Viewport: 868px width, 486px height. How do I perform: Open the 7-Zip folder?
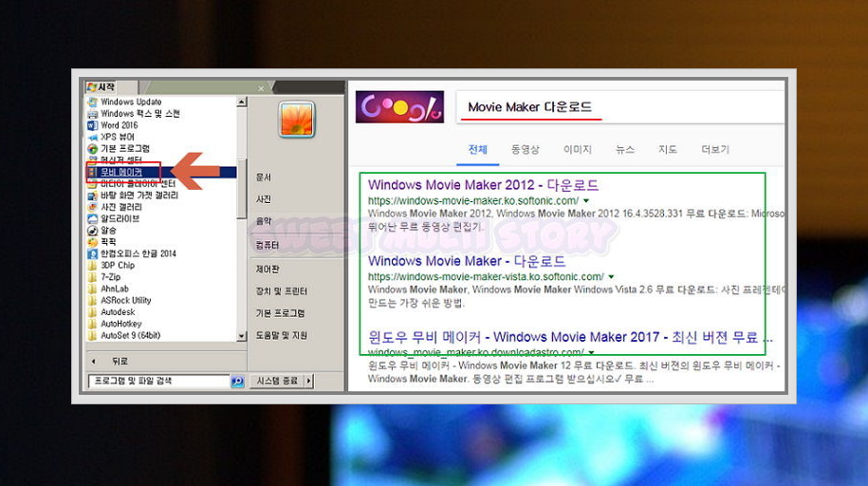pyautogui.click(x=104, y=277)
